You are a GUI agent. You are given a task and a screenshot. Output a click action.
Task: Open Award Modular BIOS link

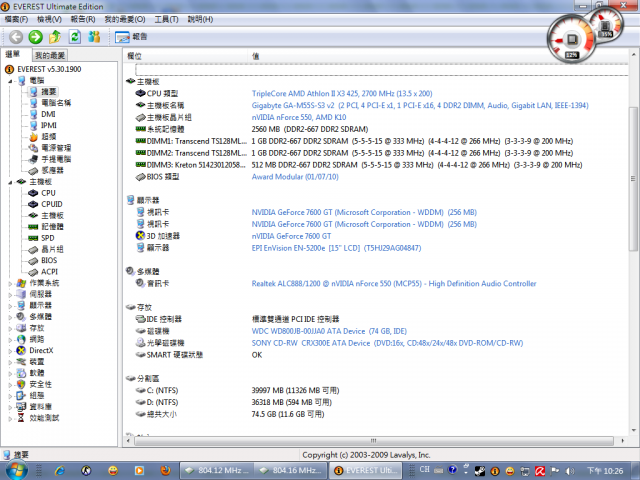click(x=295, y=177)
